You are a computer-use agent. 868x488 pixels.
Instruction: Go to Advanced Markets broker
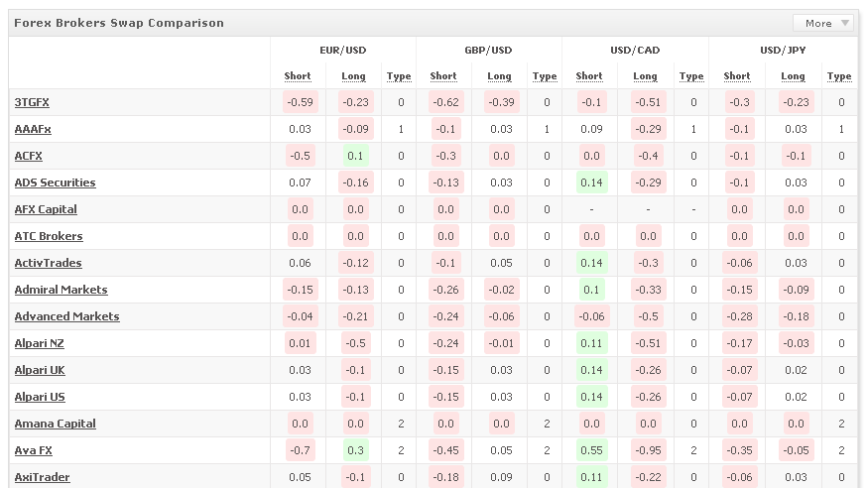coord(66,316)
